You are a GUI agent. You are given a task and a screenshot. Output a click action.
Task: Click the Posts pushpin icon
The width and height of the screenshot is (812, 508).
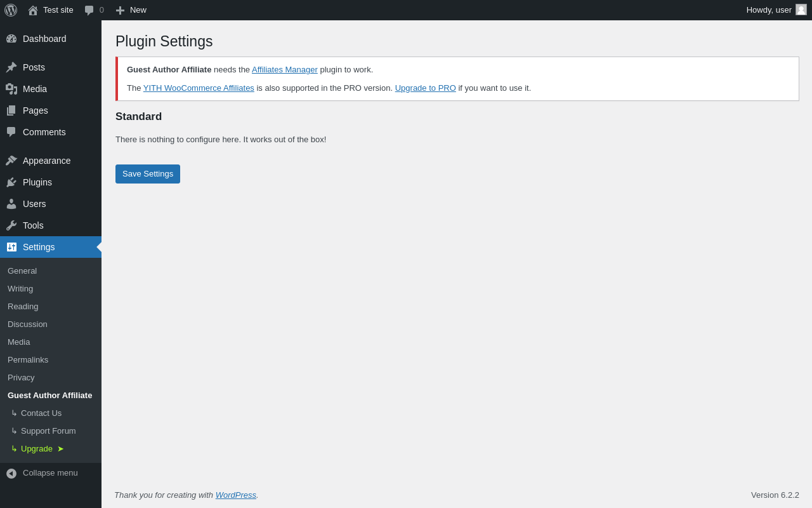pos(11,67)
